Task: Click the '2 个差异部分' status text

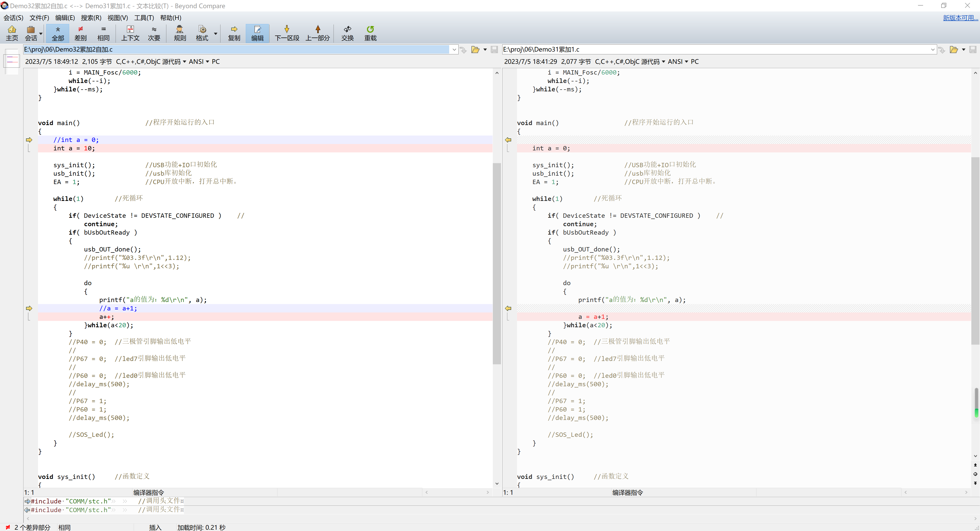Action: click(x=32, y=527)
